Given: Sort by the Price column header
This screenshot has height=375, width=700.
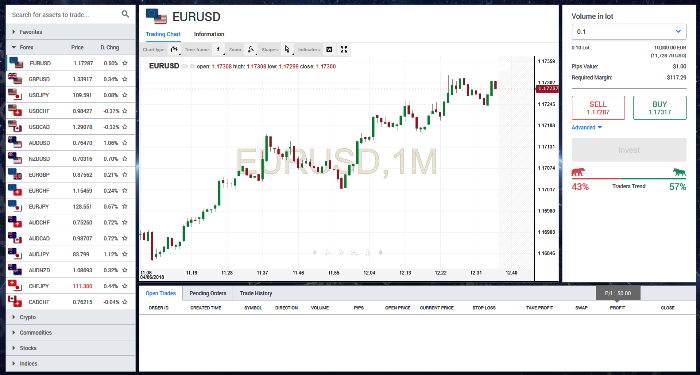Looking at the screenshot, I should coord(77,47).
